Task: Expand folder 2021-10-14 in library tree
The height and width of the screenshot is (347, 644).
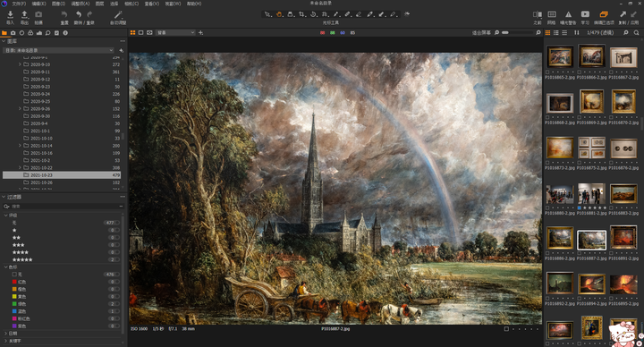Action: (20, 146)
